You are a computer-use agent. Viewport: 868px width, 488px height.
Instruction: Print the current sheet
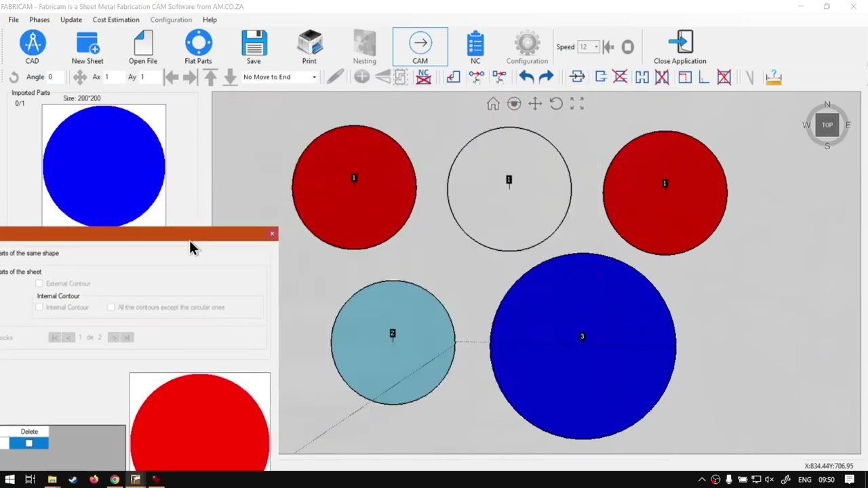click(x=309, y=47)
